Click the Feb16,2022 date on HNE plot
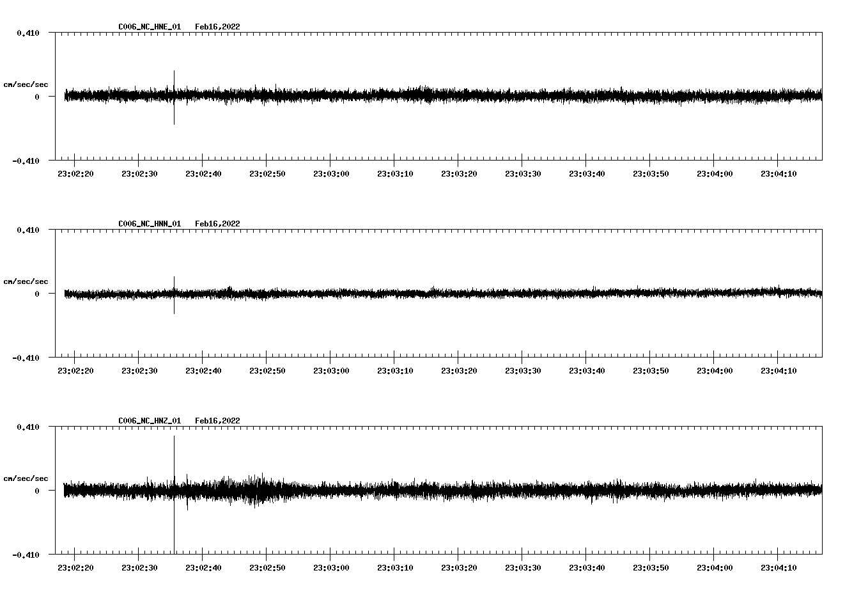Screen dimensions: 868x591 click(x=217, y=27)
